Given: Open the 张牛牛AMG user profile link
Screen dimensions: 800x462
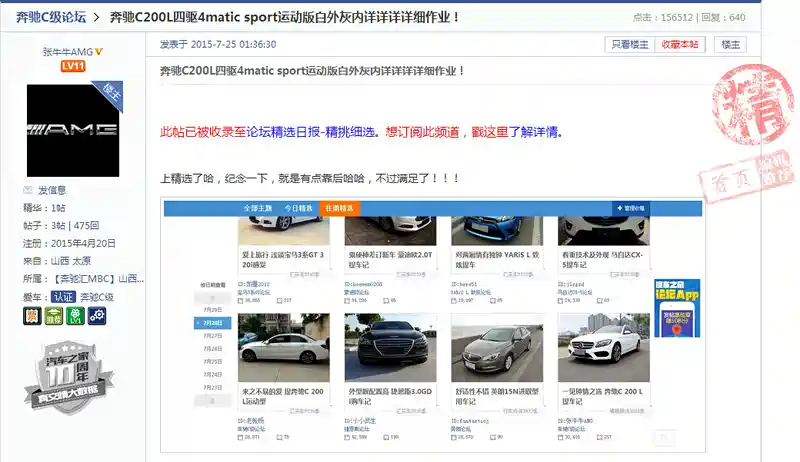Looking at the screenshot, I should click(x=66, y=51).
